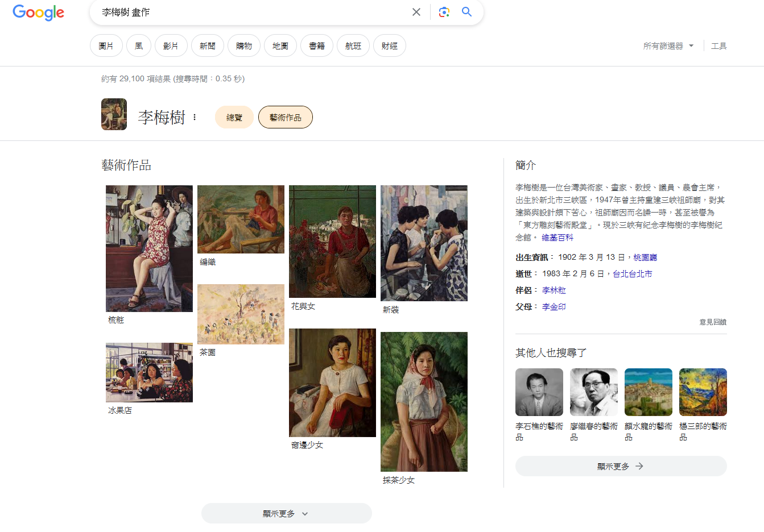
Task: Click the magnifier search icon
Action: [466, 12]
